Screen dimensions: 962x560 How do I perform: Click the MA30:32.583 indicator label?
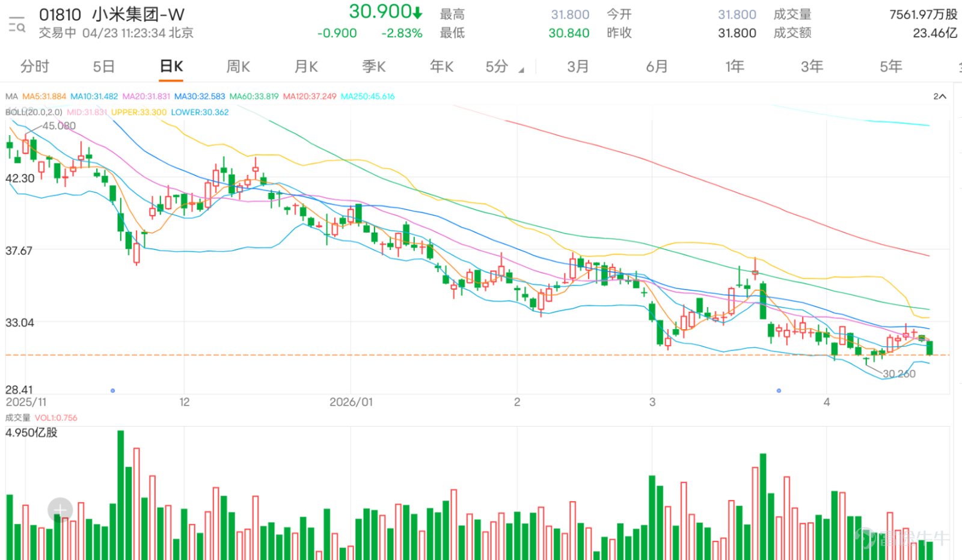pos(200,96)
